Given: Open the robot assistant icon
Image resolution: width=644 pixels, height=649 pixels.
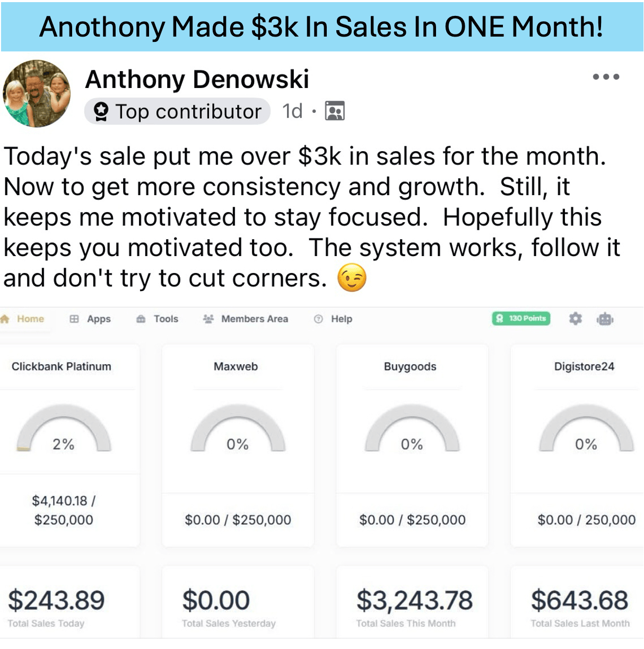Looking at the screenshot, I should click(605, 319).
